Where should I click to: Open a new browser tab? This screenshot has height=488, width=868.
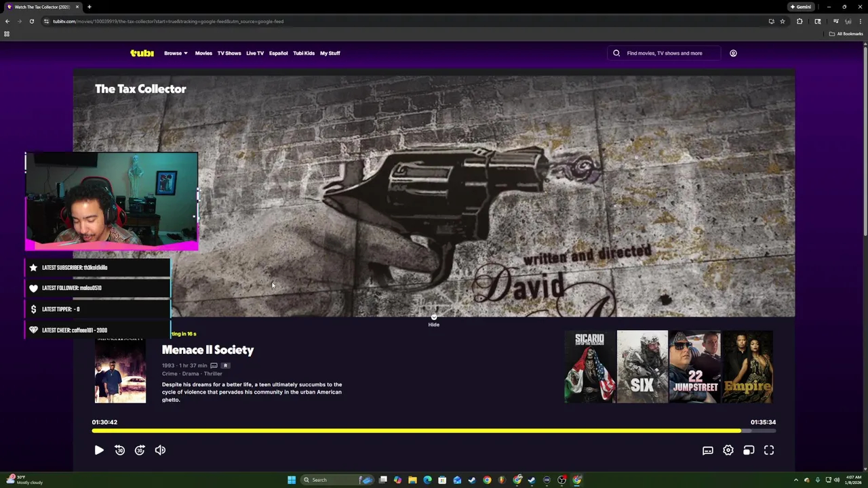point(89,7)
